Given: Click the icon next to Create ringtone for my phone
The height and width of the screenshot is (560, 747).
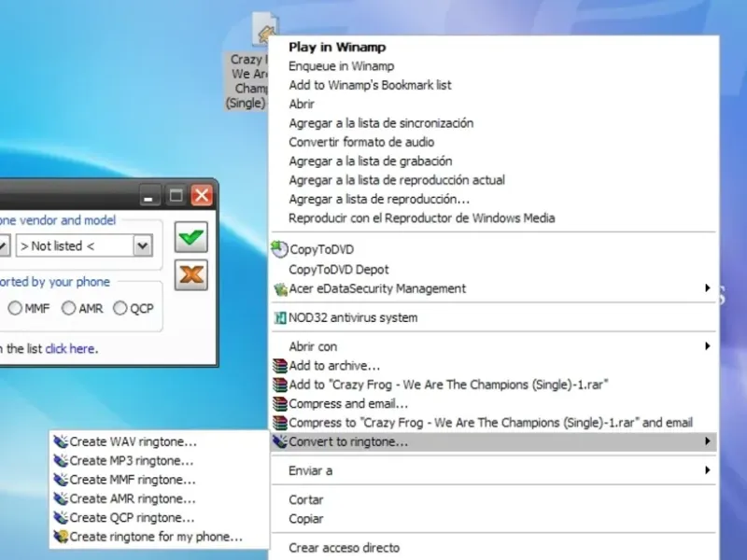Looking at the screenshot, I should (x=61, y=537).
